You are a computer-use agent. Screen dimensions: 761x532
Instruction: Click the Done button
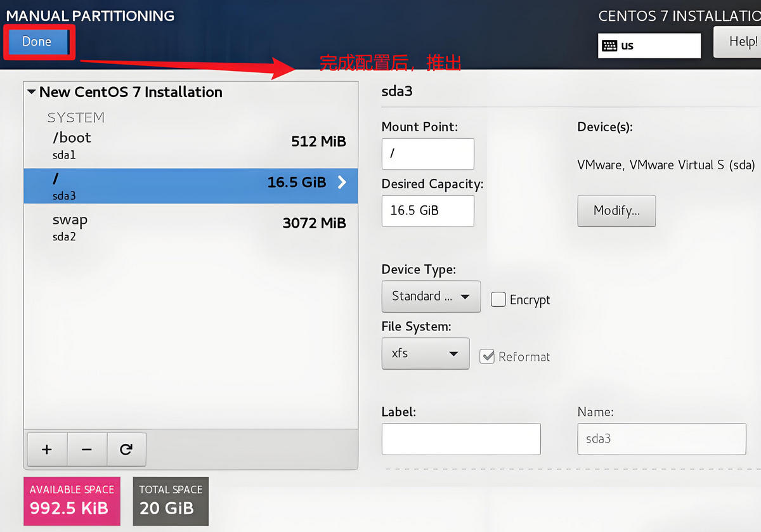click(x=38, y=42)
